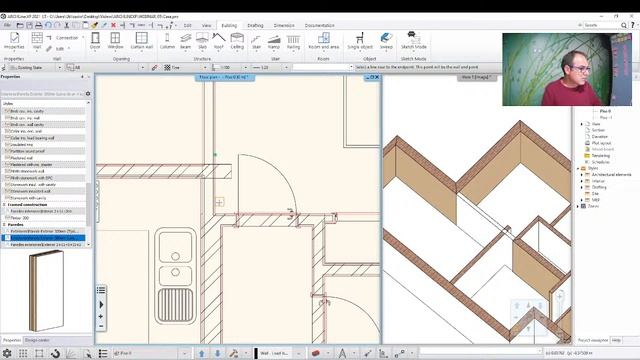Expand Architectural elements in project navigator
The height and width of the screenshot is (360, 640).
coord(582,174)
